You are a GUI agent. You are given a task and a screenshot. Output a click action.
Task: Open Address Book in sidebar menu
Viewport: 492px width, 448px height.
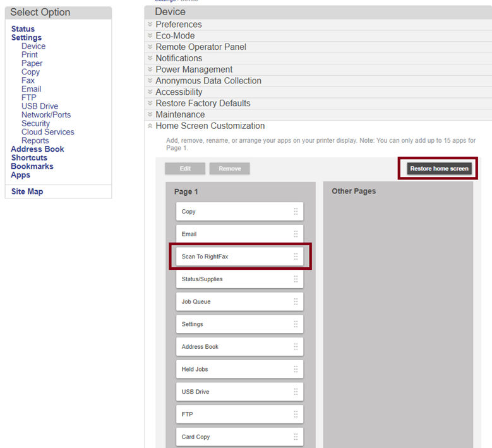click(37, 149)
